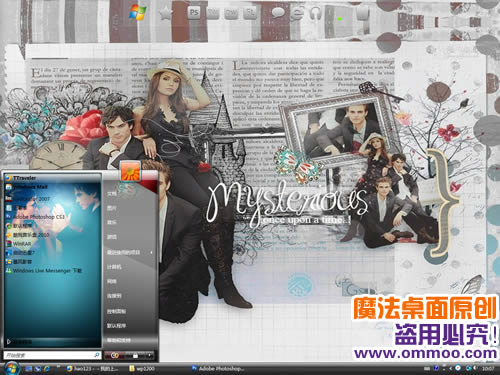This screenshot has height=375, width=500.
Task: Open the recycle bin icon at the dock's end
Action: pyautogui.click(x=363, y=13)
